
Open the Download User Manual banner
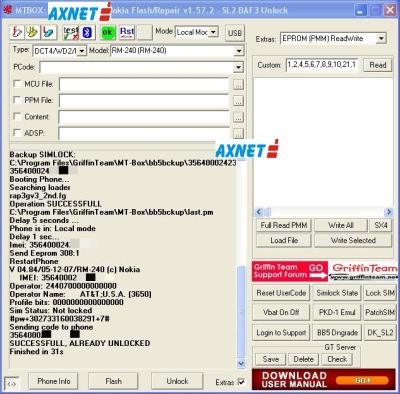[x=324, y=379]
